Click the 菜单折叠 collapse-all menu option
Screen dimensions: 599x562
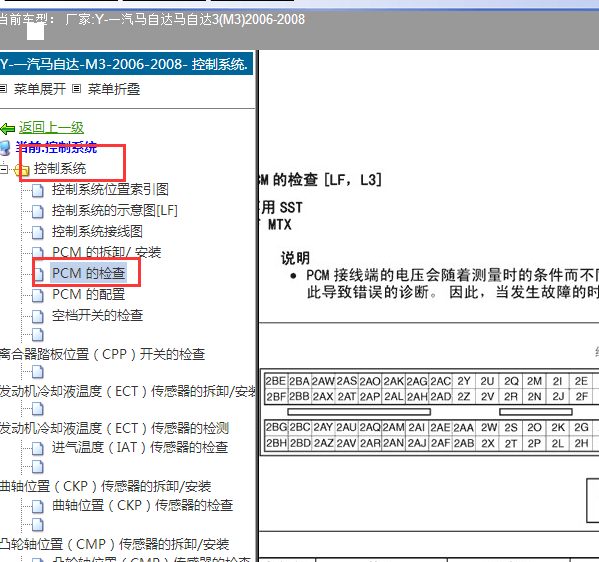pyautogui.click(x=114, y=89)
